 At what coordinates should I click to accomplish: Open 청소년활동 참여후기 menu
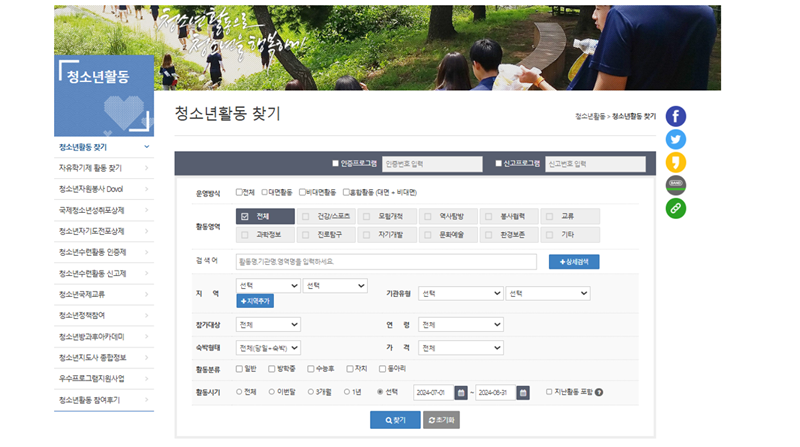click(104, 400)
